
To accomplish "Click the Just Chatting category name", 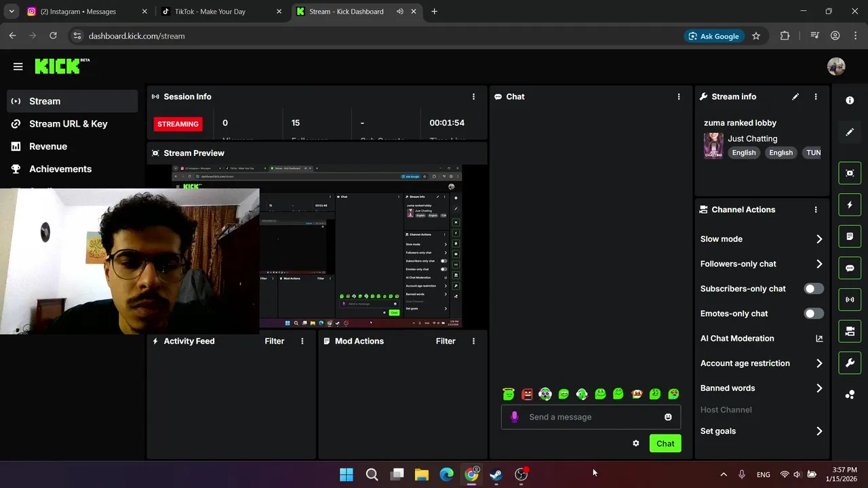I will (x=753, y=138).
